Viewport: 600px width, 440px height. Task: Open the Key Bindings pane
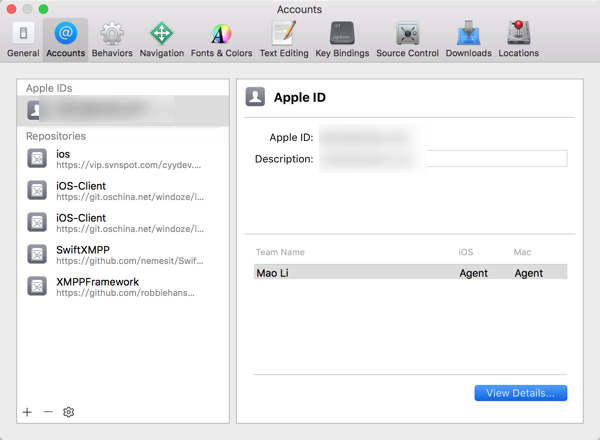pos(342,40)
